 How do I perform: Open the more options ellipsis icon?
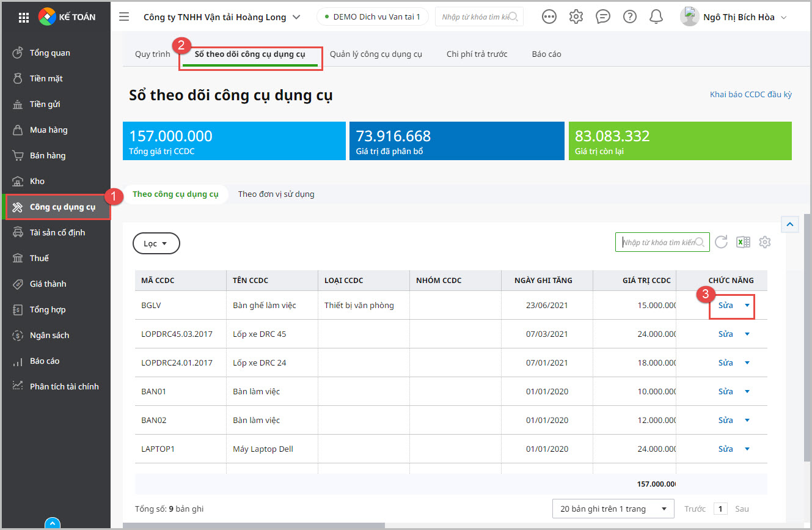coord(549,17)
